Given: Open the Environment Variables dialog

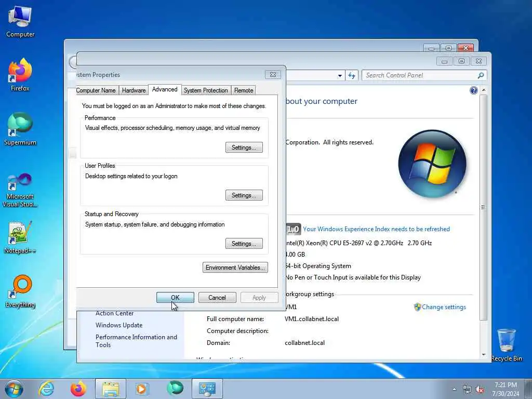Looking at the screenshot, I should tap(235, 268).
